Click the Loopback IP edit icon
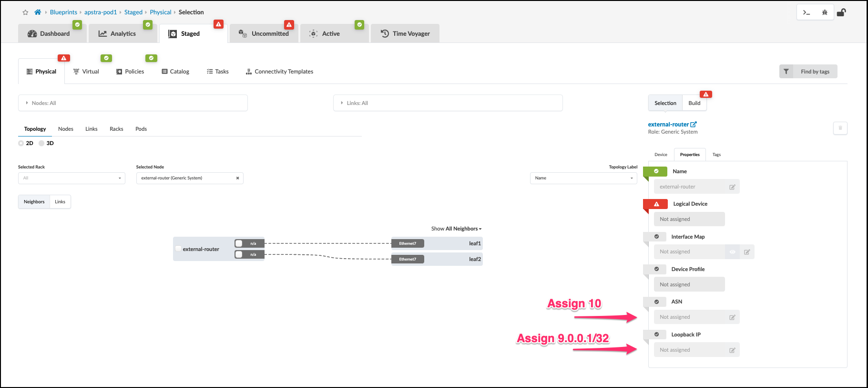This screenshot has height=388, width=868. 732,350
